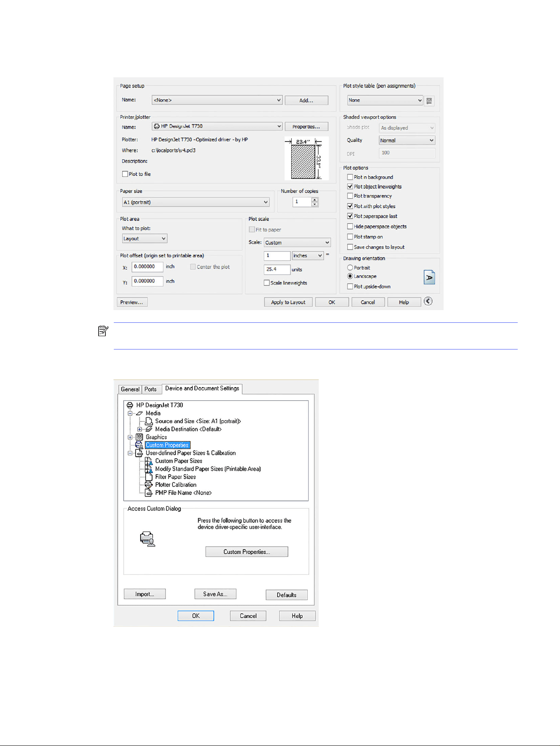Open the plot style table editor icon

pyautogui.click(x=429, y=101)
